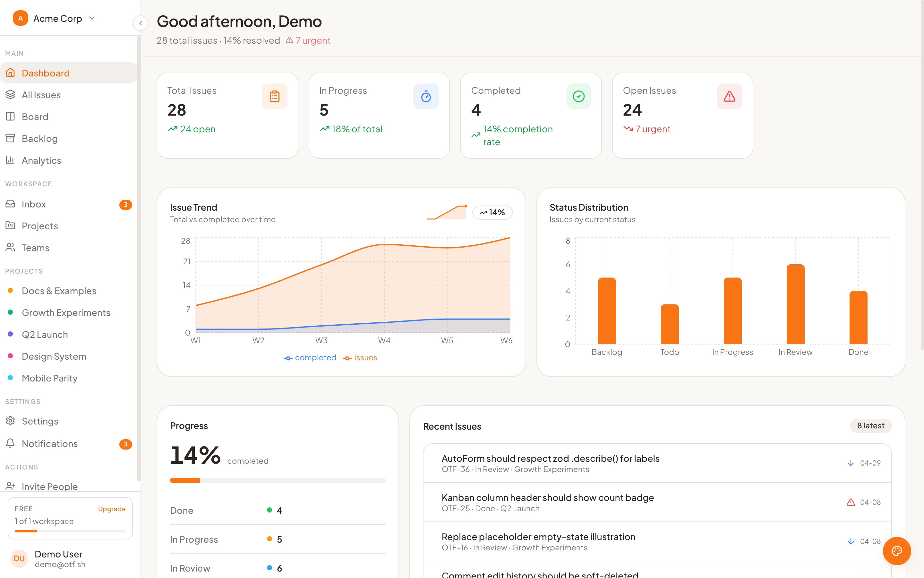Click the priority arrow on OTF-36 row

[x=851, y=463]
